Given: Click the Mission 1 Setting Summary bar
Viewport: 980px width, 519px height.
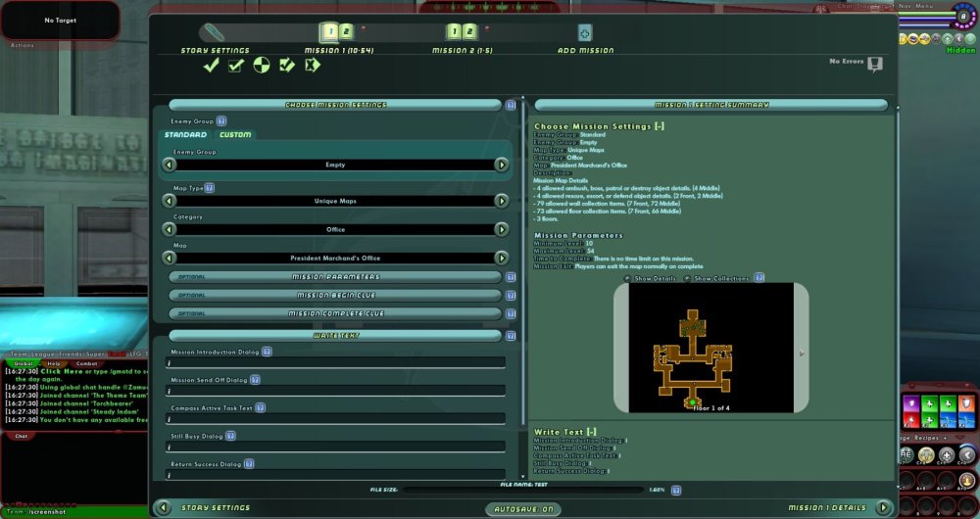Looking at the screenshot, I should click(711, 105).
